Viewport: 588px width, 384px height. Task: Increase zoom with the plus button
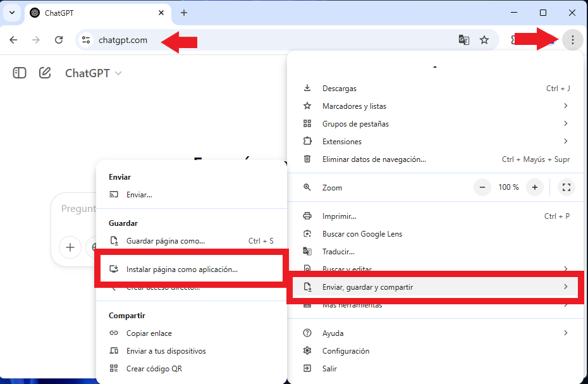pyautogui.click(x=535, y=187)
